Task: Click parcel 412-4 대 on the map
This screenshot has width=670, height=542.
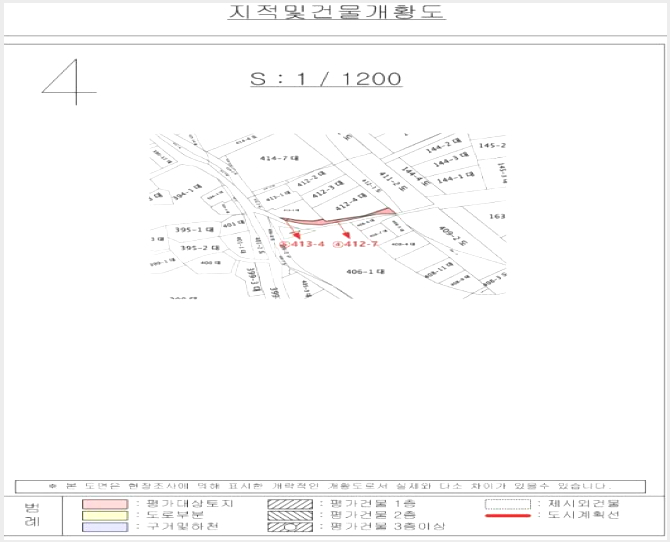Action: (351, 201)
